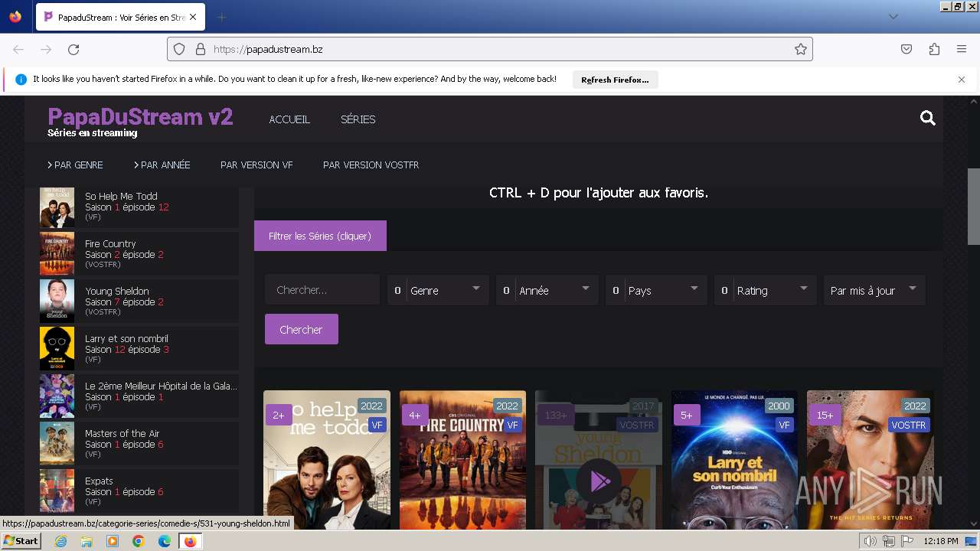Open Le 2ème Meilleur Hôpital sidebar entry
Screen dimensions: 980x551
point(139,396)
